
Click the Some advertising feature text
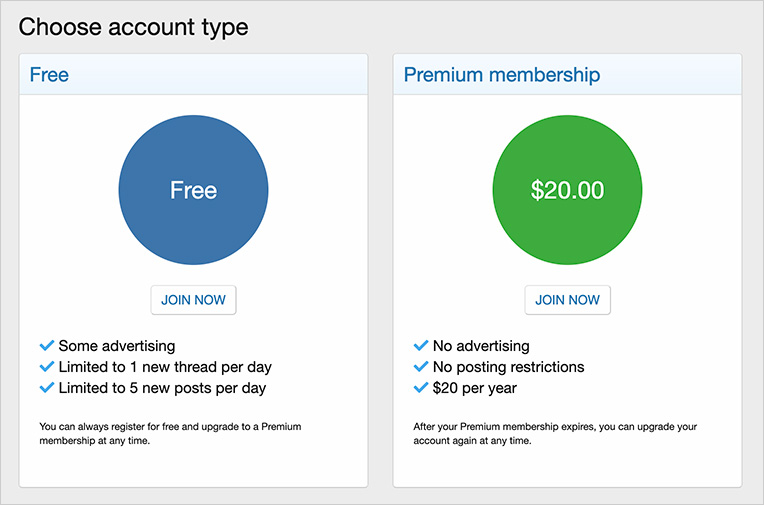pos(116,346)
